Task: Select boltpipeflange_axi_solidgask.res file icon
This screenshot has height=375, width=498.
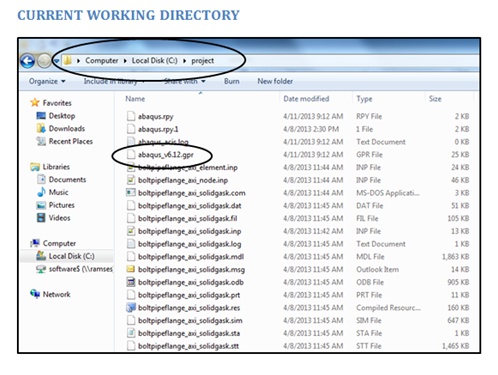Action: (131, 308)
